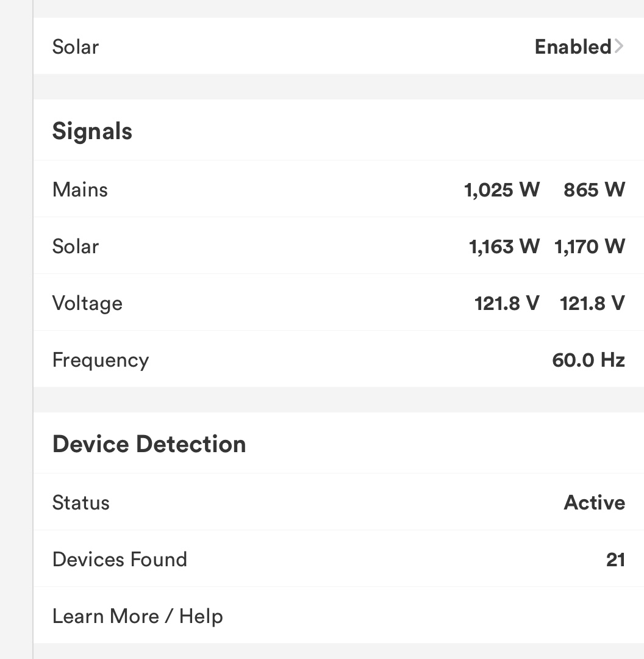Click the Signals section header
Viewport: 644px width, 659px height.
(x=92, y=131)
